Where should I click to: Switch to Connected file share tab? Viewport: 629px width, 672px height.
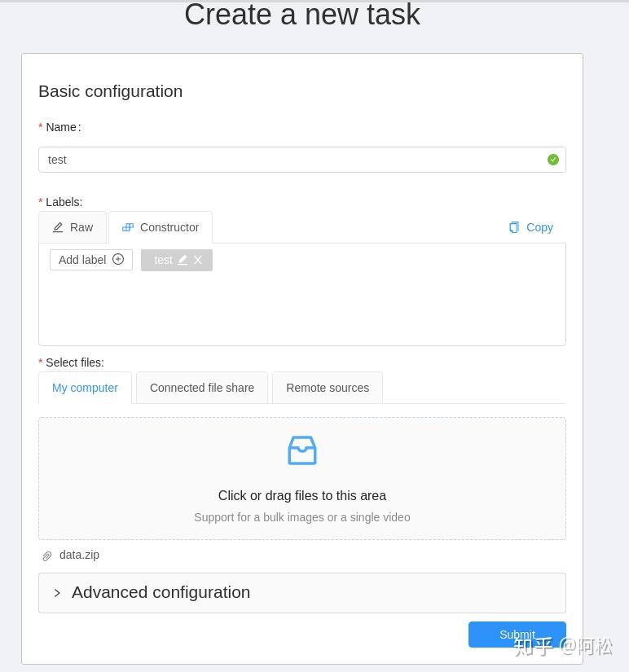click(202, 388)
